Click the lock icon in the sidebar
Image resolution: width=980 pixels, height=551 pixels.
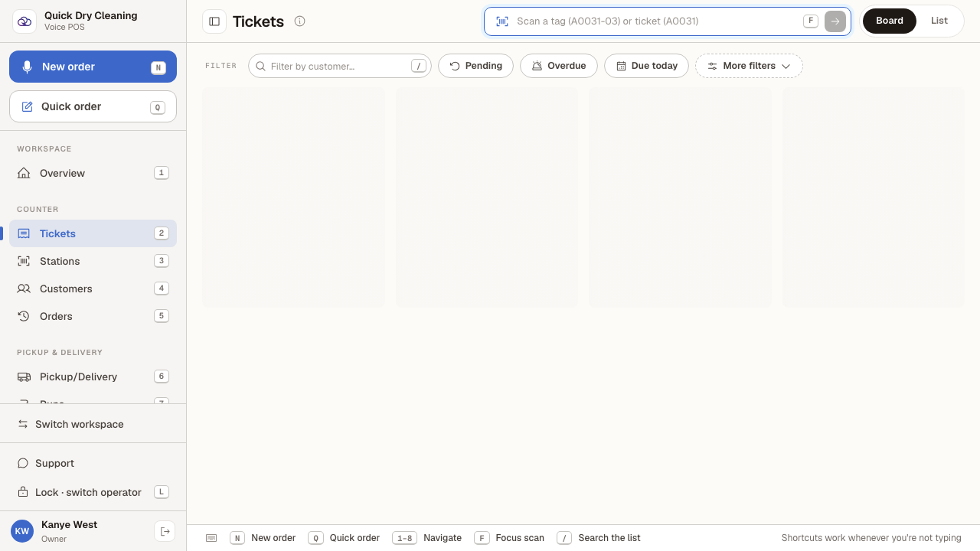[x=23, y=492]
